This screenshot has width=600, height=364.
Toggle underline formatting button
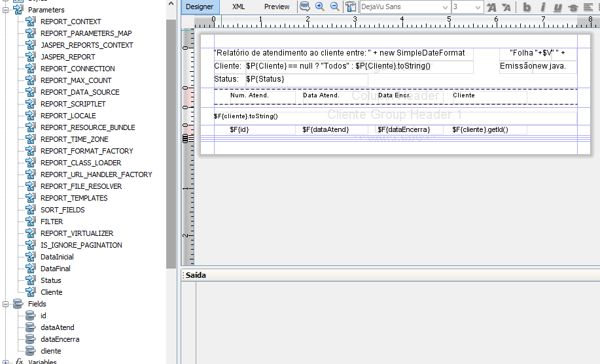click(x=557, y=7)
